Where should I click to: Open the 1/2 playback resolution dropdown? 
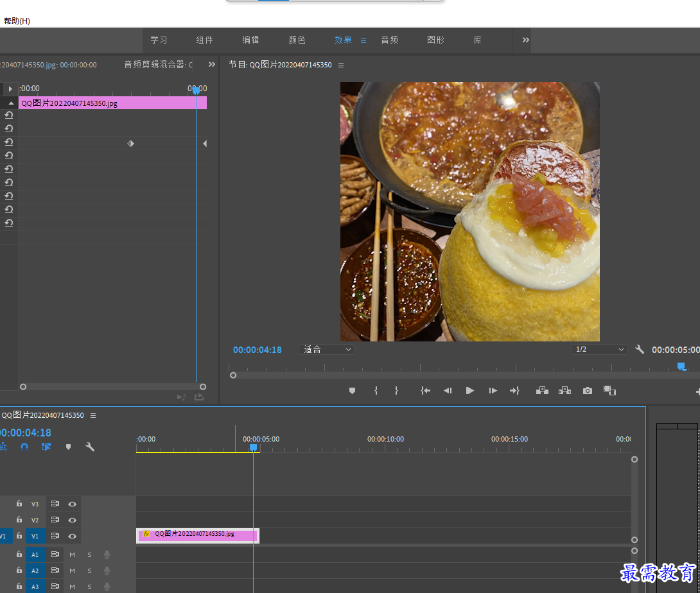click(599, 349)
